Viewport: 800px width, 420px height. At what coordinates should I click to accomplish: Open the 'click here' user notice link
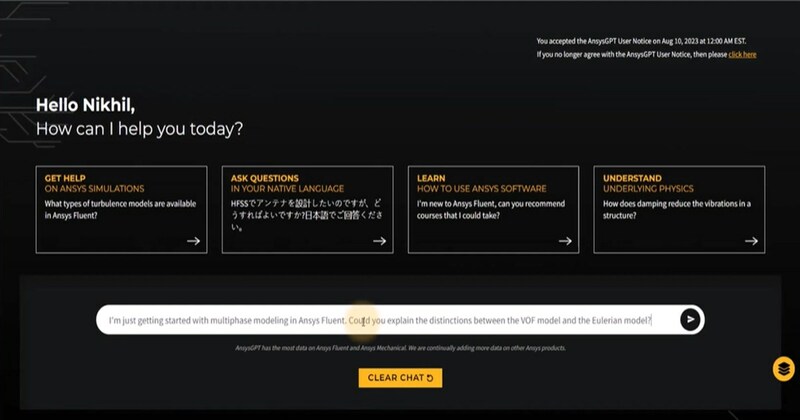pyautogui.click(x=742, y=54)
